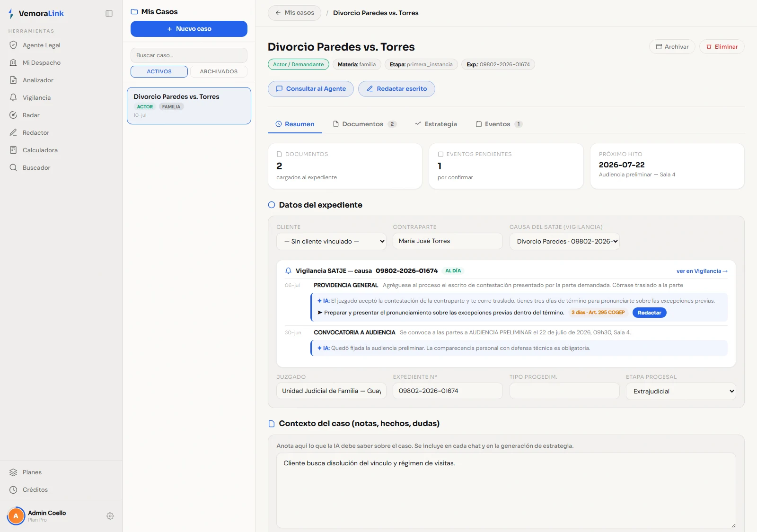
Task: Click the Mis Casos folder icon
Action: (134, 12)
